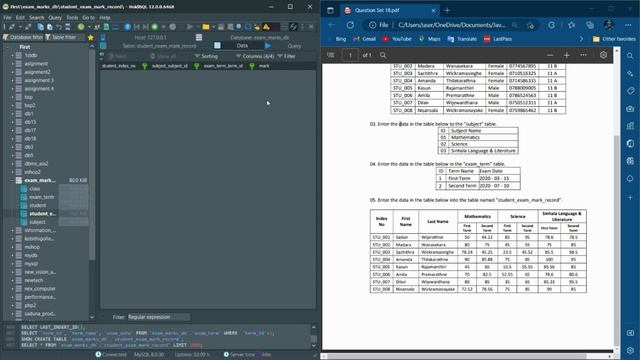
Task: Click the Edge Collections icon
Action: pos(590,25)
